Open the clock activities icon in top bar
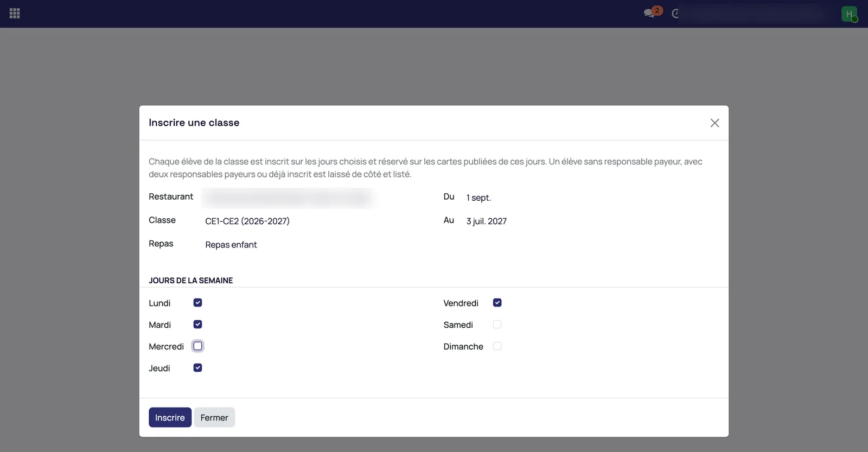 coord(676,14)
